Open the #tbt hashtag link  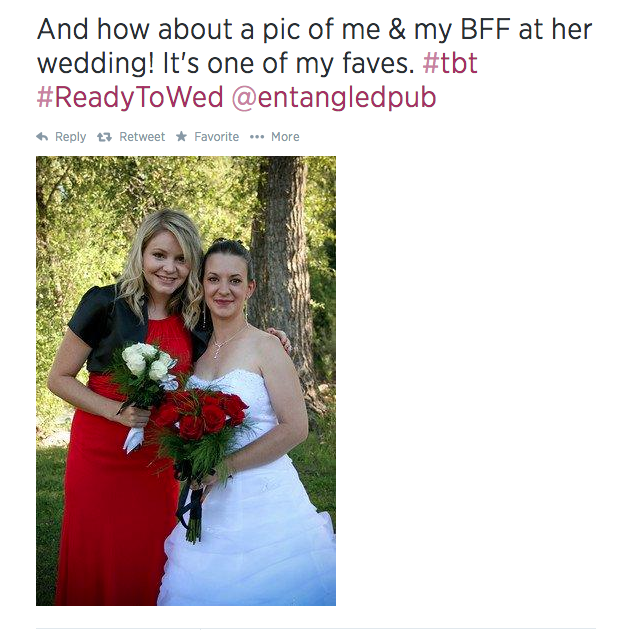[450, 63]
